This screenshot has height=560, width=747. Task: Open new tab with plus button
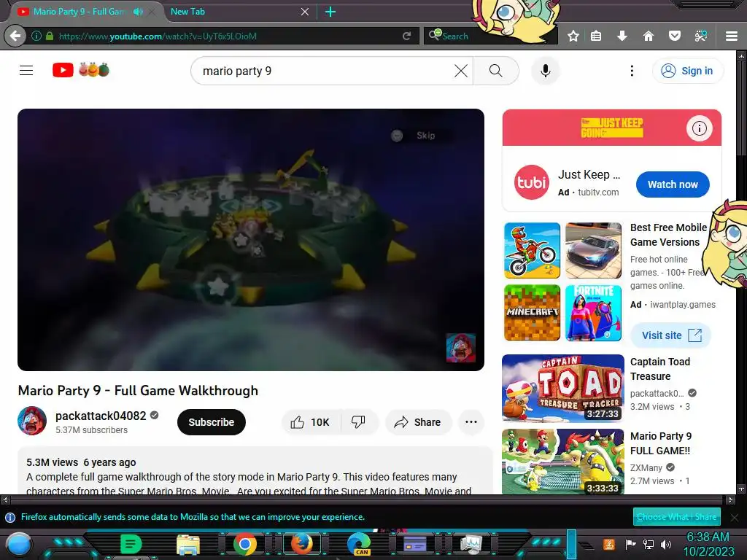[x=330, y=12]
